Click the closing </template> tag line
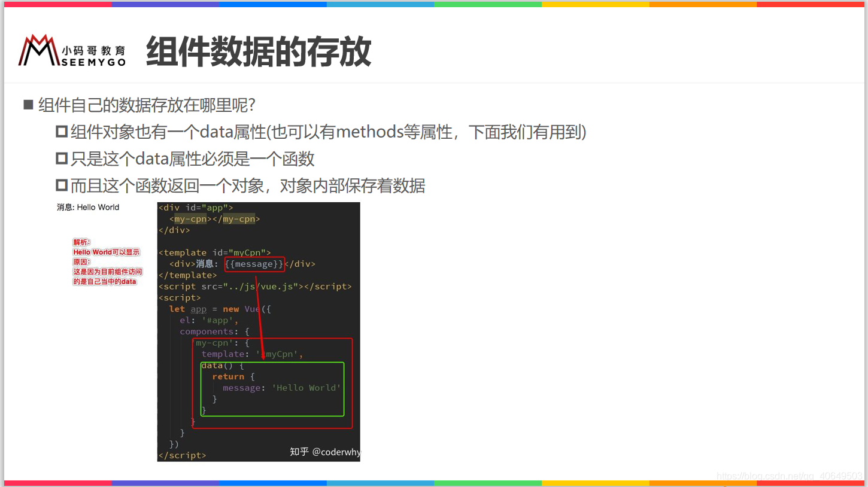Image resolution: width=868 pixels, height=487 pixels. pos(187,275)
